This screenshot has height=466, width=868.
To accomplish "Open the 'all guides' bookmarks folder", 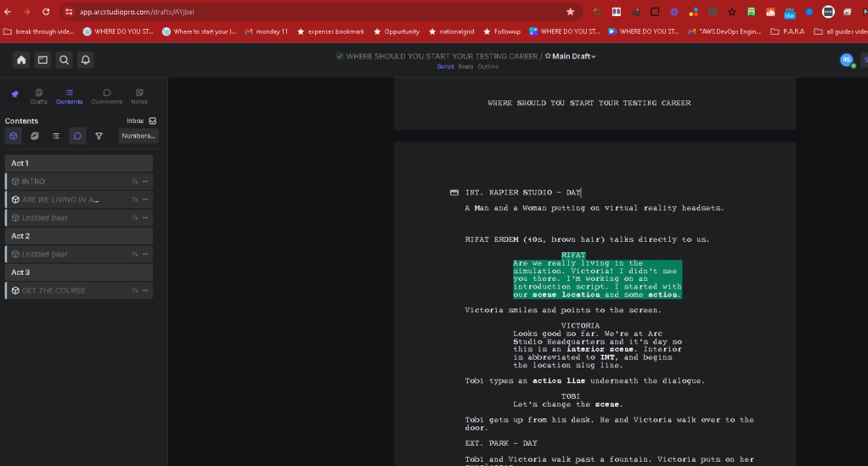I will click(840, 31).
